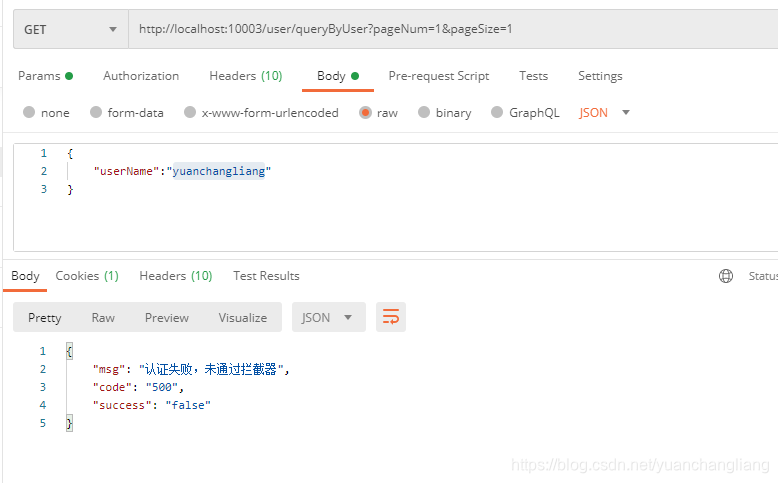Click the globe network information icon
The image size is (778, 483).
[726, 276]
